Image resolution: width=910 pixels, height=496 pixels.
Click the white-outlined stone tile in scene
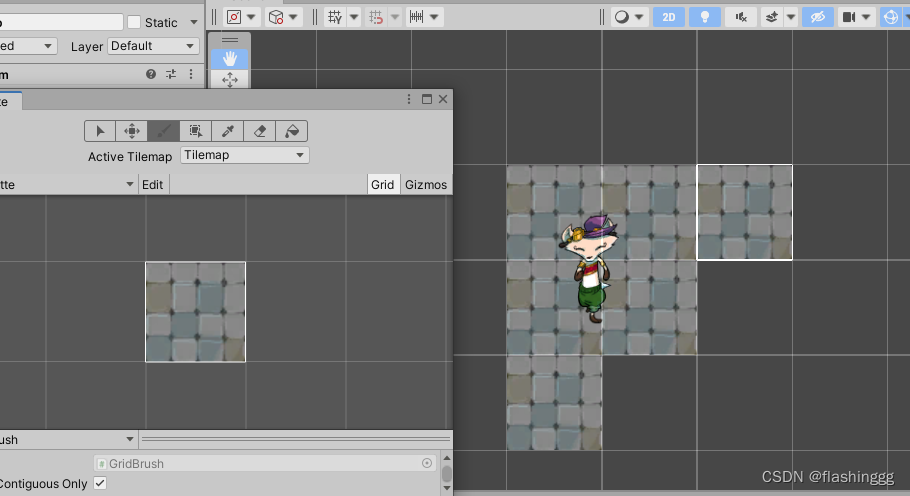(x=745, y=212)
